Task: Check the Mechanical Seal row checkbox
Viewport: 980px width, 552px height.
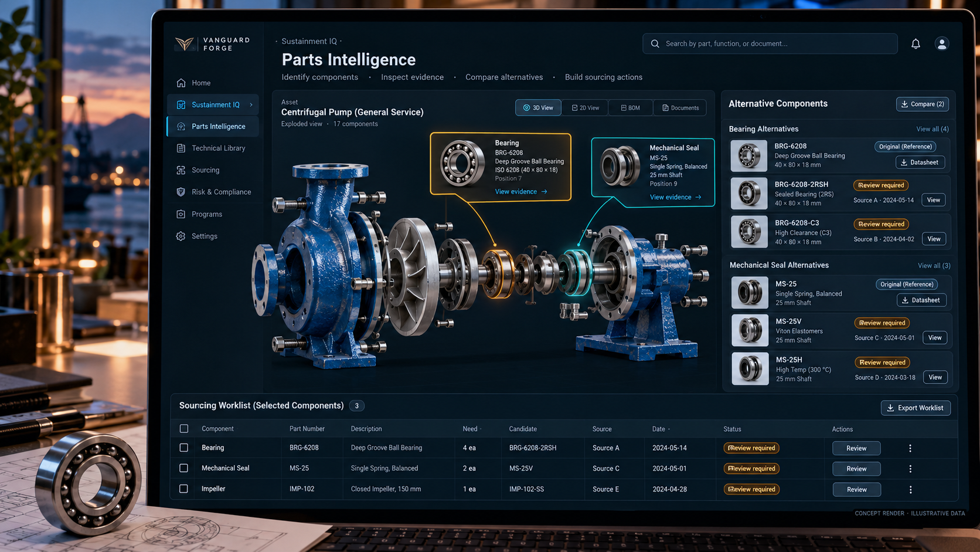Action: (x=184, y=468)
